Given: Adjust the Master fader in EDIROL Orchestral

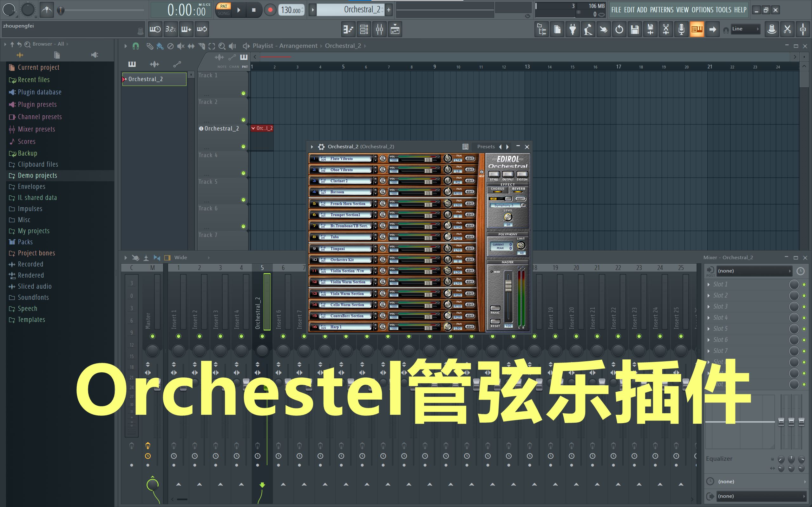Looking at the screenshot, I should (x=508, y=287).
